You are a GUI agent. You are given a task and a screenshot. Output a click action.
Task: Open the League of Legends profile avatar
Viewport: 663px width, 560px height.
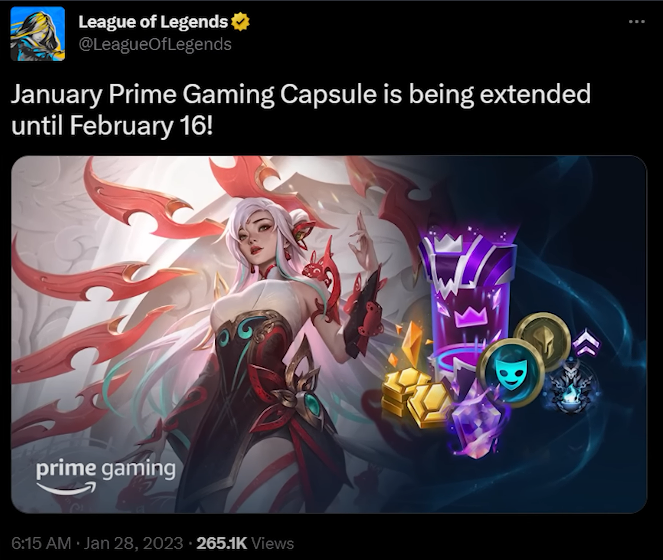click(x=38, y=34)
